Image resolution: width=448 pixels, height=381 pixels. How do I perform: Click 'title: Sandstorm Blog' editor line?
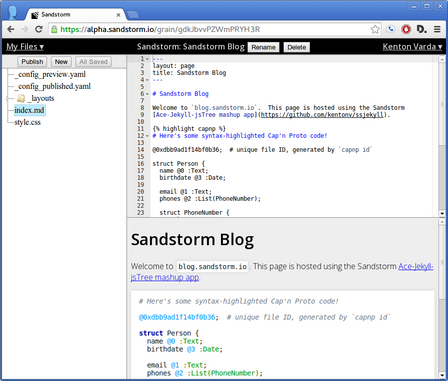coord(189,73)
